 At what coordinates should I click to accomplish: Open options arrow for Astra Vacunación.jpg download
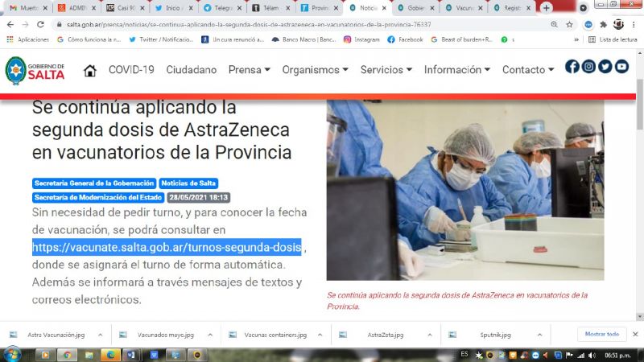[x=100, y=335]
